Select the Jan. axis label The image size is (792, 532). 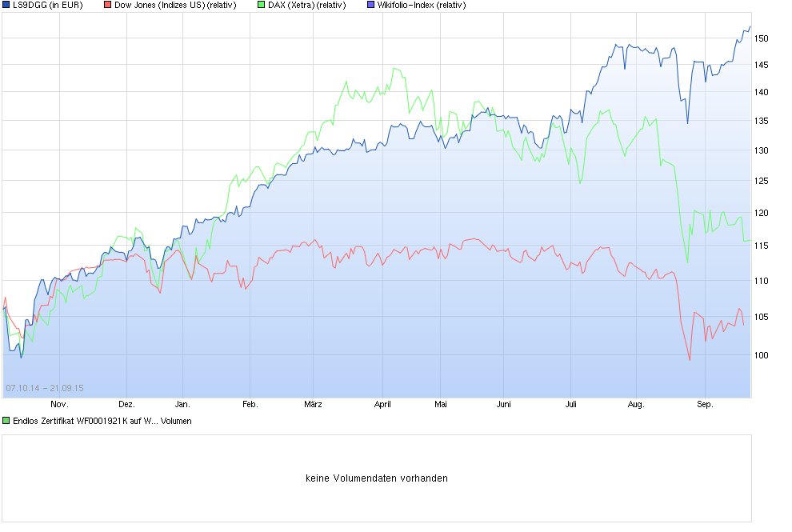[182, 404]
